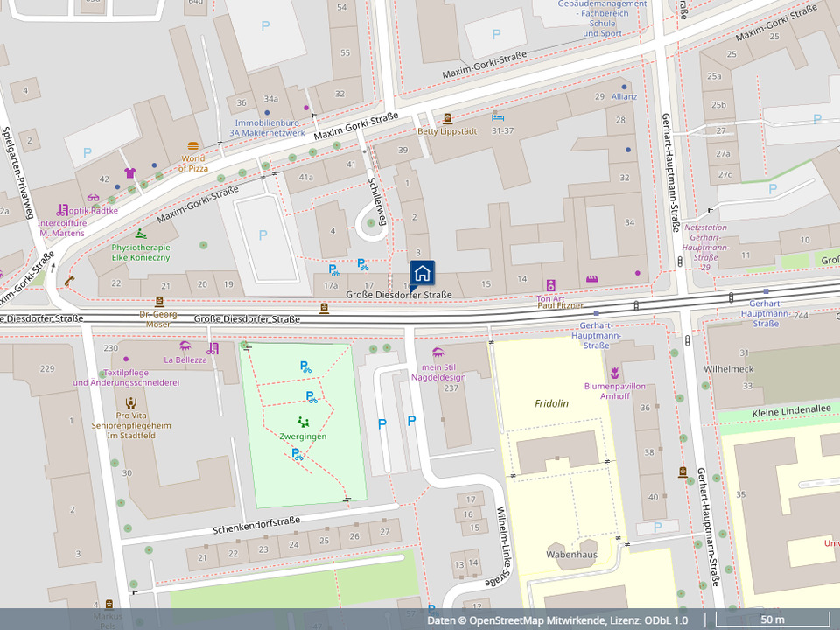
Task: Click the Optik Radtke glasses icon
Action: click(x=93, y=198)
